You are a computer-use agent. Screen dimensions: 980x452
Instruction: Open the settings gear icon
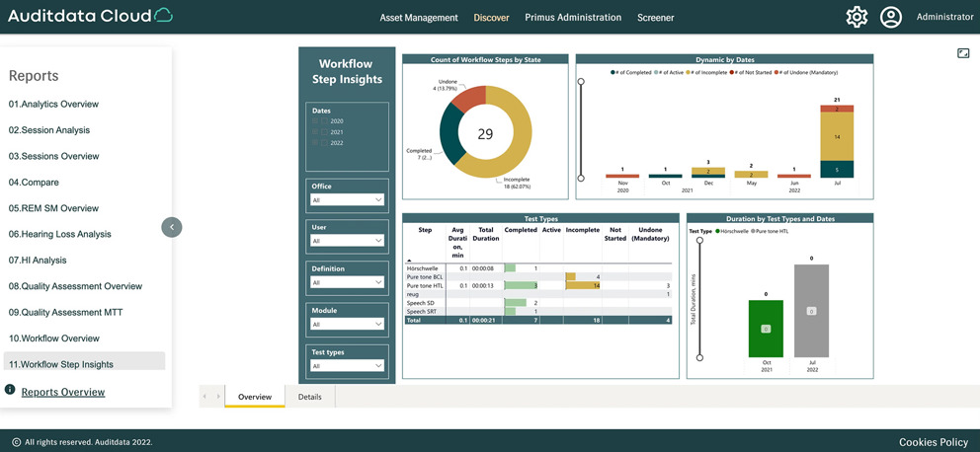(x=857, y=17)
